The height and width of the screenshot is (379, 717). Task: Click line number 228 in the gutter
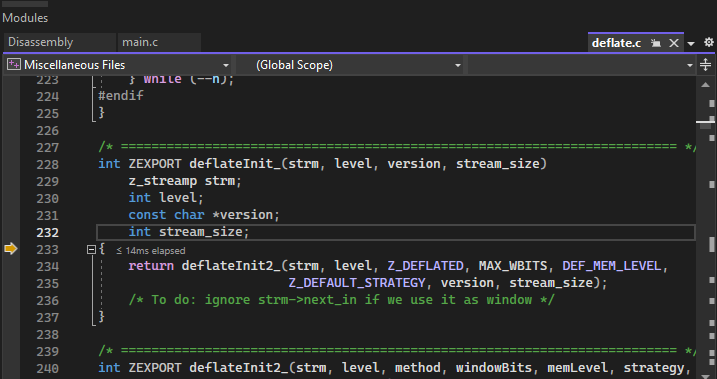click(48, 164)
